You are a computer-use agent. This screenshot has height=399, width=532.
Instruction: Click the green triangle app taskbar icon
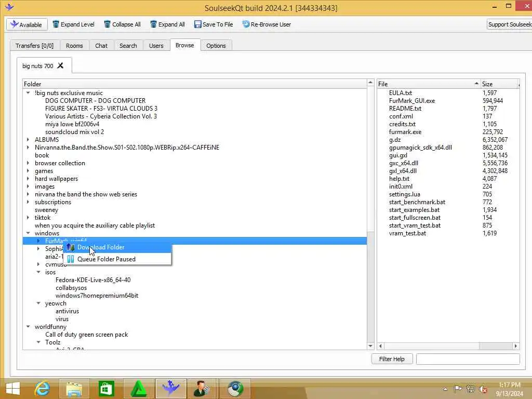[x=138, y=389]
